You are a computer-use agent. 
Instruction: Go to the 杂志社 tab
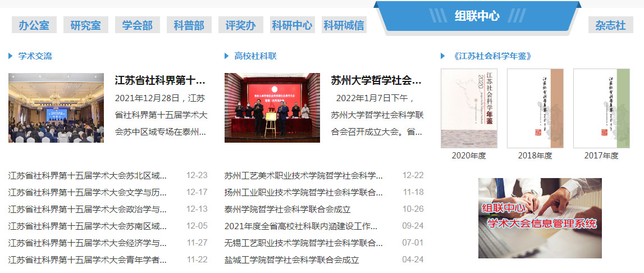click(610, 25)
